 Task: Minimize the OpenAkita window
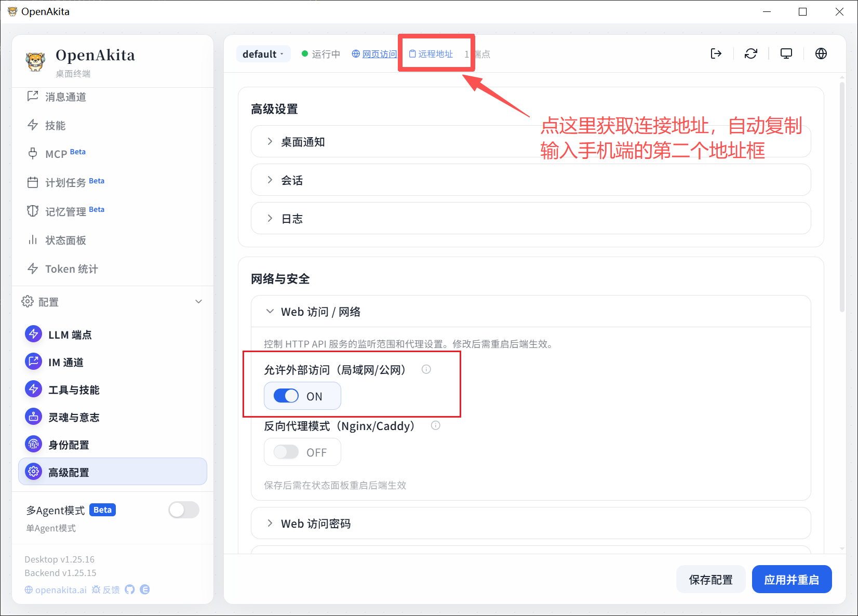point(767,11)
